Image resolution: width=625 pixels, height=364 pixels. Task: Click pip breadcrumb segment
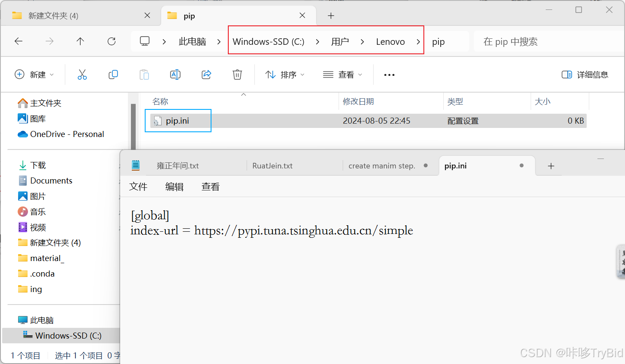(x=438, y=42)
